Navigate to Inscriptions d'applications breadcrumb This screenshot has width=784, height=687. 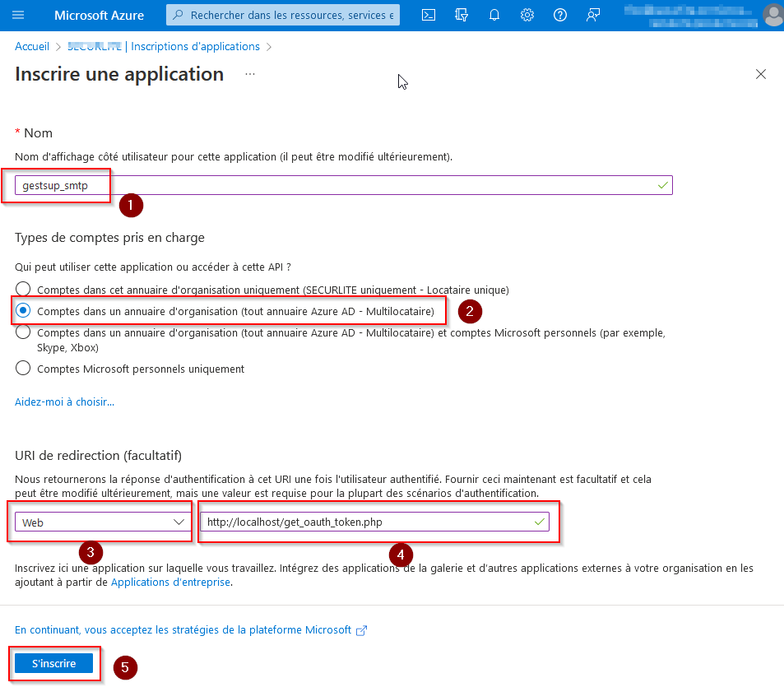(196, 47)
